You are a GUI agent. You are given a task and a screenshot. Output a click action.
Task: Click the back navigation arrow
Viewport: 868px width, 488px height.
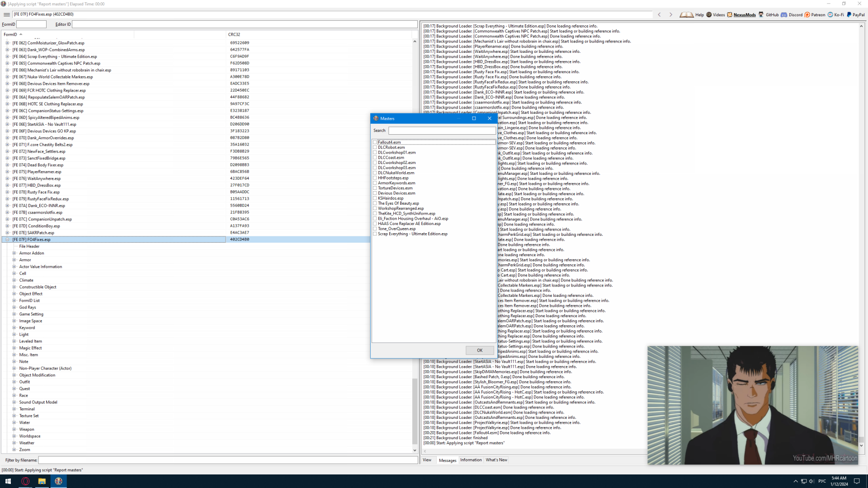[660, 15]
